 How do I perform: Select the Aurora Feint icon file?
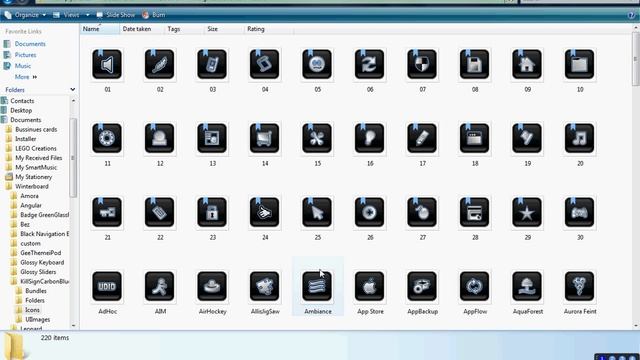coord(580,287)
